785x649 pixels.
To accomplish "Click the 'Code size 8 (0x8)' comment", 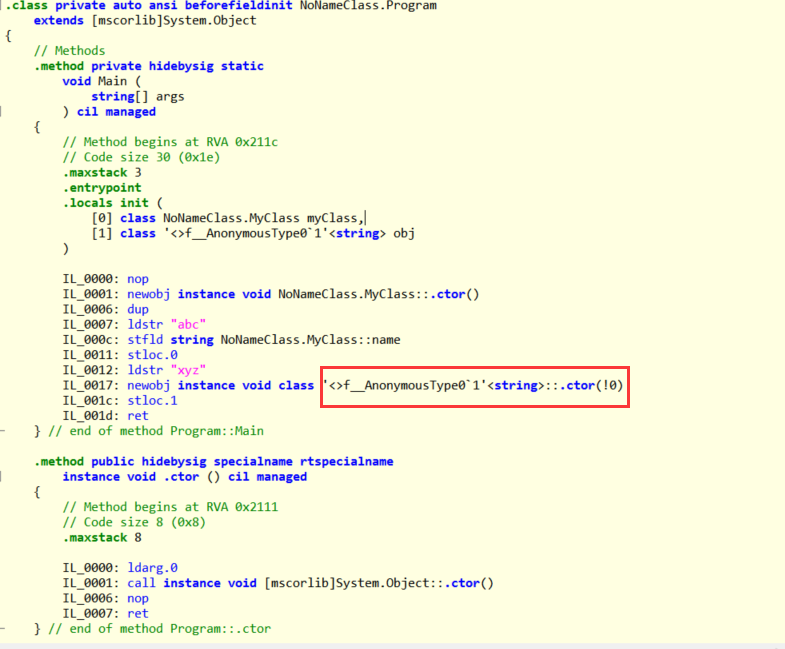I will (x=134, y=522).
